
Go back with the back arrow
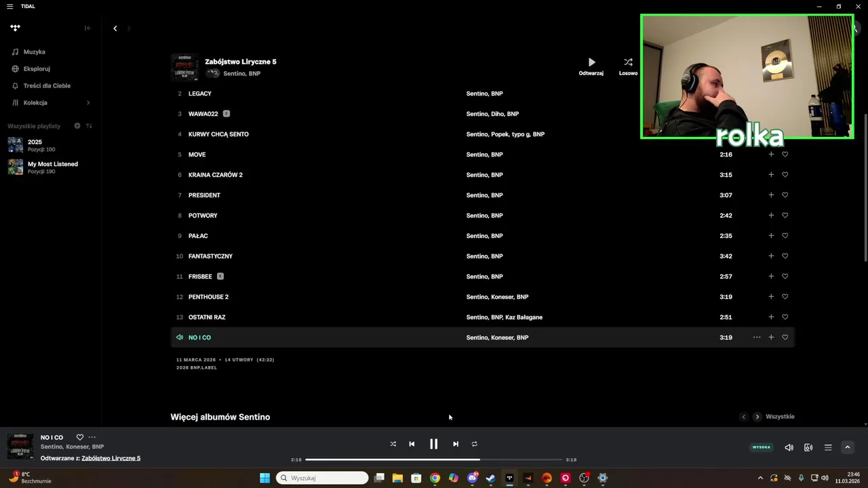115,28
